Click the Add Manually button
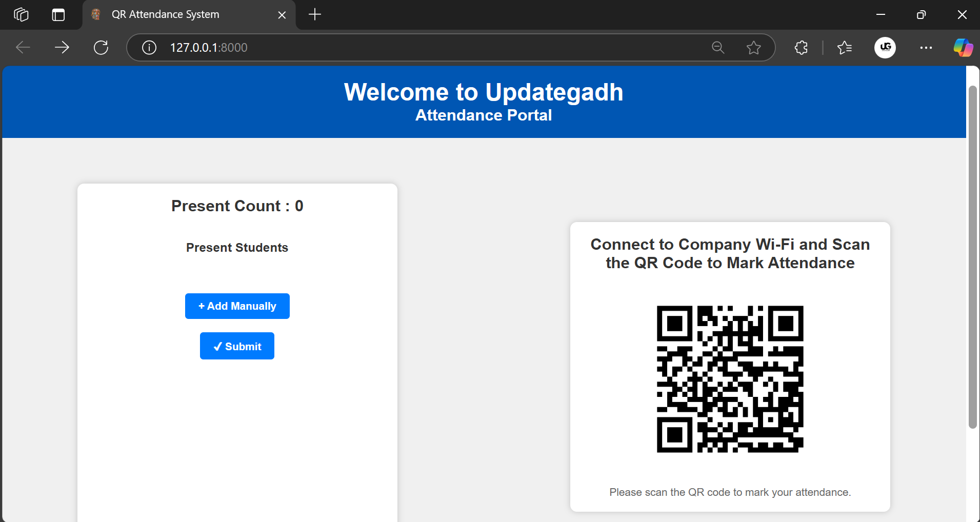The image size is (980, 522). pos(237,306)
